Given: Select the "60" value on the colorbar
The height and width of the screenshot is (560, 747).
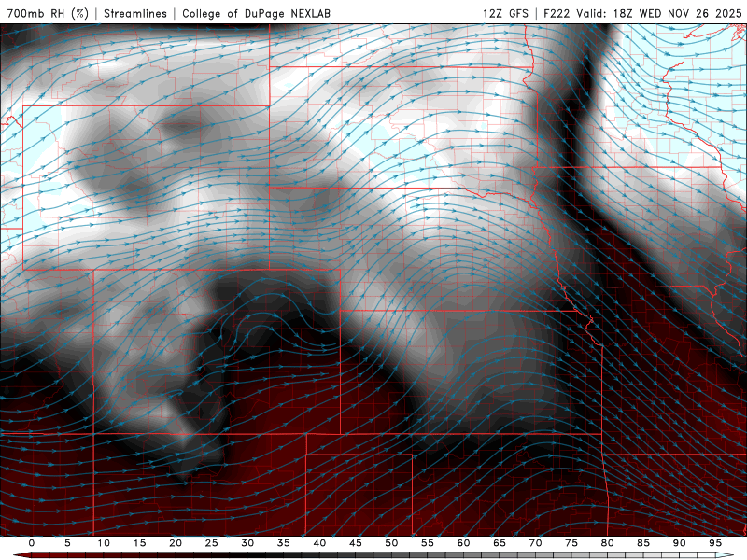Looking at the screenshot, I should (463, 543).
